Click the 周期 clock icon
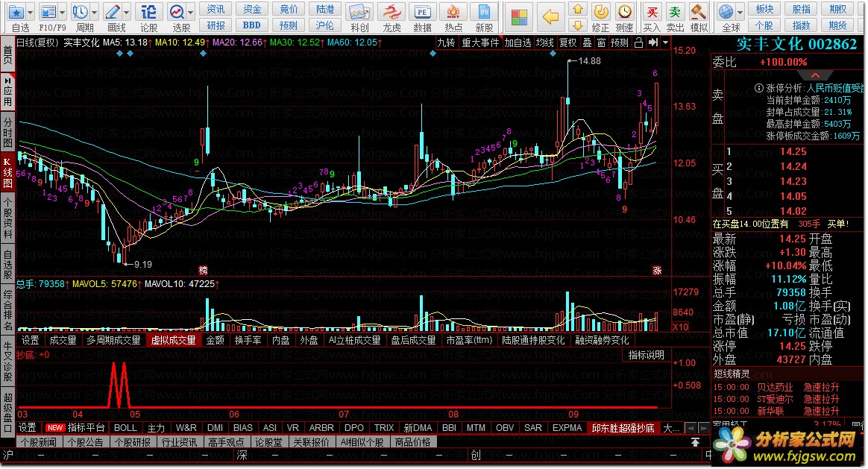Image resolution: width=868 pixels, height=469 pixels. coord(81,12)
